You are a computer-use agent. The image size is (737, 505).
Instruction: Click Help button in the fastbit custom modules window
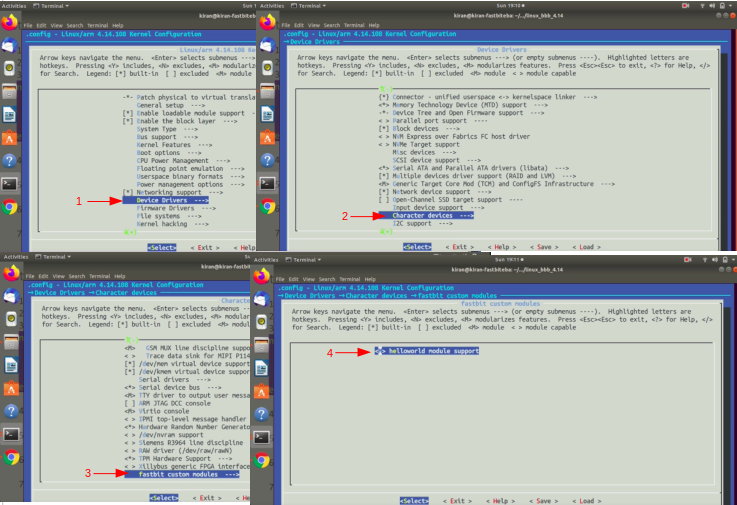pos(501,501)
